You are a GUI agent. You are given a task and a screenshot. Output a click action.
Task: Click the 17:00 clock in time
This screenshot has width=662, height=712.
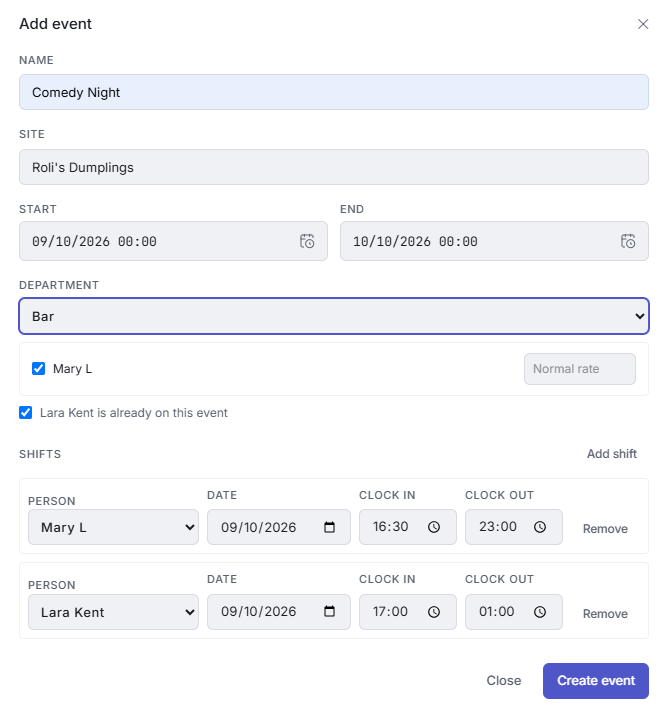(408, 612)
